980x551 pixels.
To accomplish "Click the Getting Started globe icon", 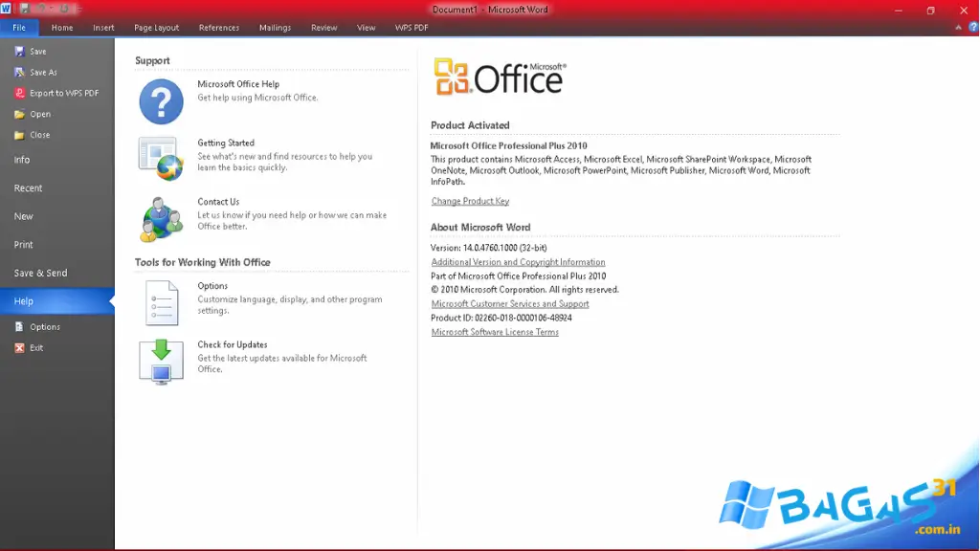I will click(x=159, y=159).
